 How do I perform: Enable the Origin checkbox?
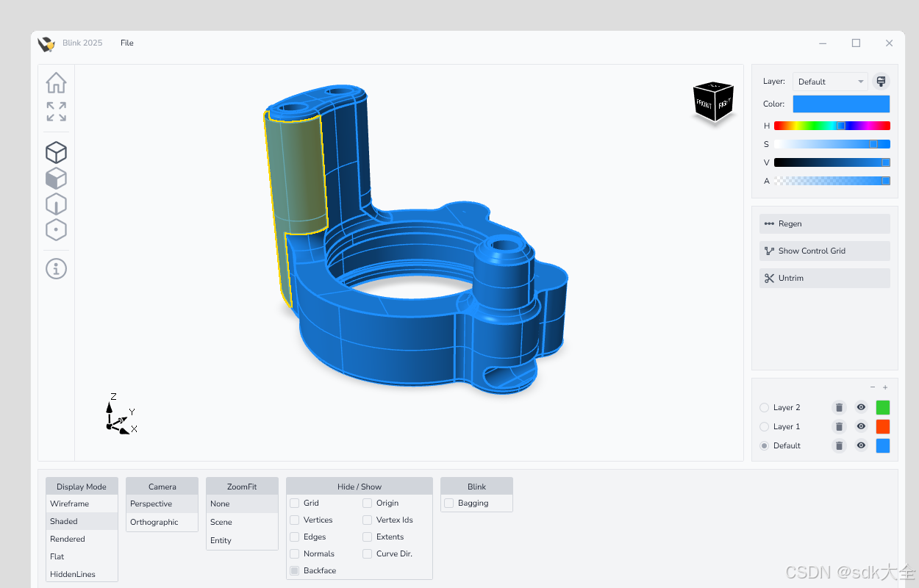(368, 503)
